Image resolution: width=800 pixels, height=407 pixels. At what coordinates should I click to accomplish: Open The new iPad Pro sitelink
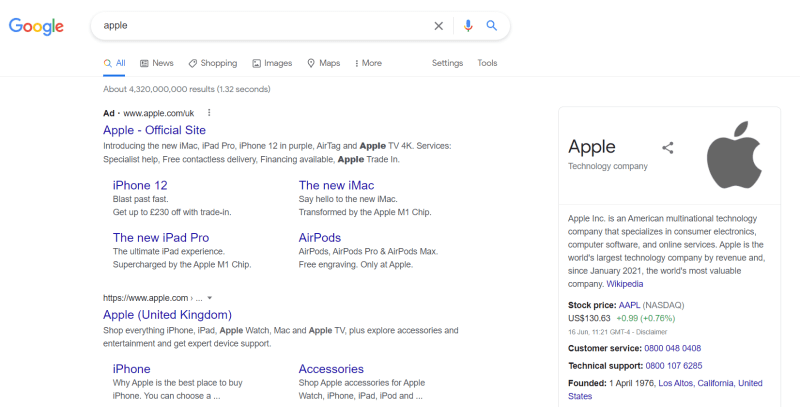pyautogui.click(x=161, y=238)
